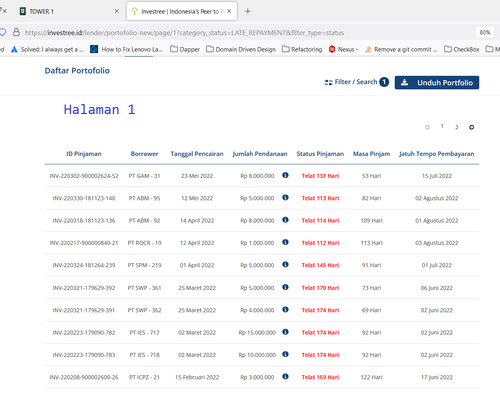Close the Investree tab
The height and width of the screenshot is (404, 500).
pyautogui.click(x=229, y=11)
